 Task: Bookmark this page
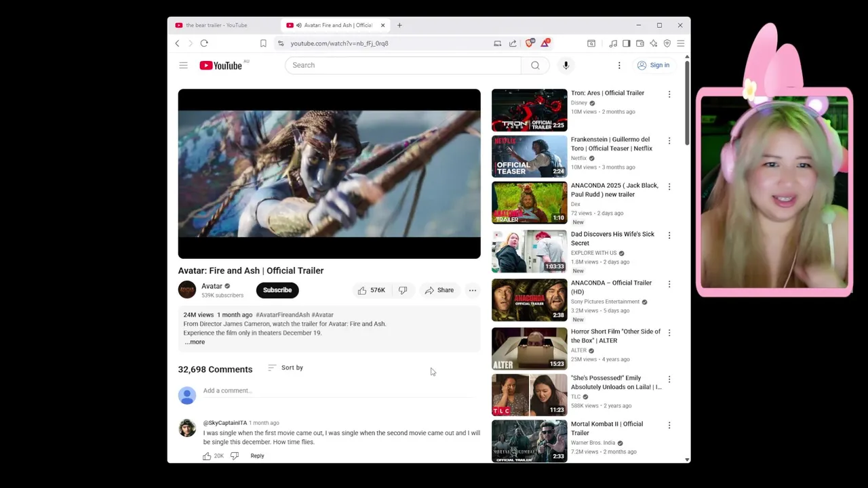(x=263, y=43)
